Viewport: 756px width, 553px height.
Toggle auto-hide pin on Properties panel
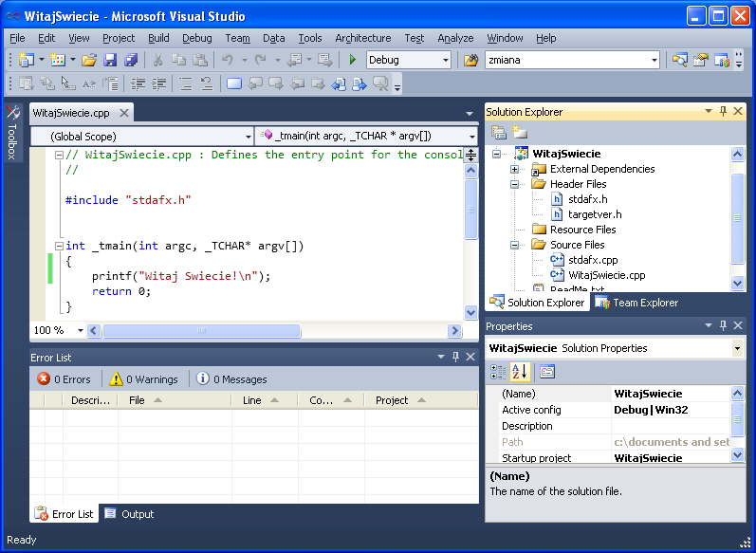(x=723, y=325)
